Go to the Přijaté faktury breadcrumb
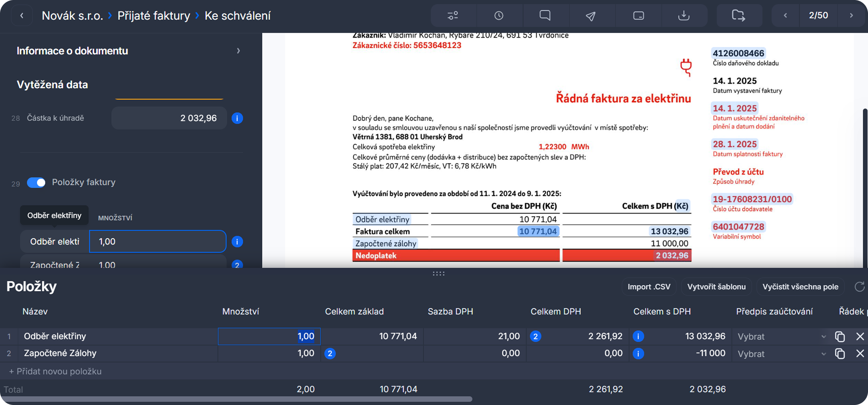 click(x=154, y=16)
